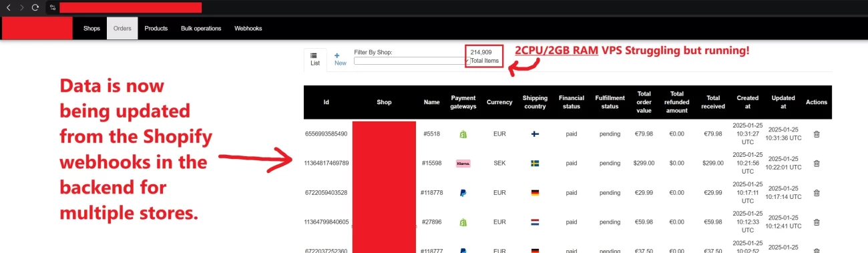Screen dimensions: 868x253
Task: Click the Id column header
Action: [326, 102]
